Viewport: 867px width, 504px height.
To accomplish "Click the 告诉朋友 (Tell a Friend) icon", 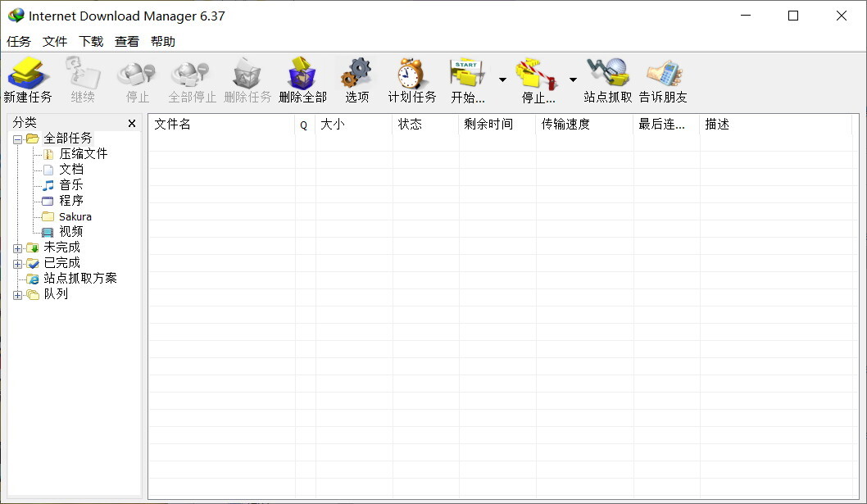I will tap(665, 78).
